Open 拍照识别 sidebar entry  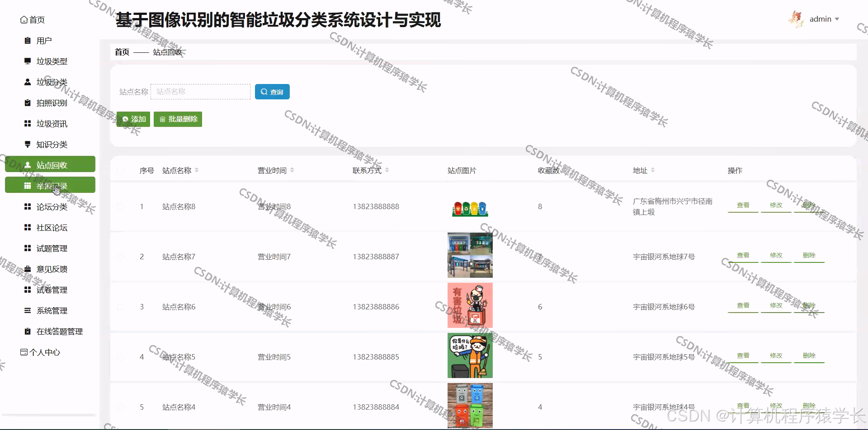coord(50,103)
